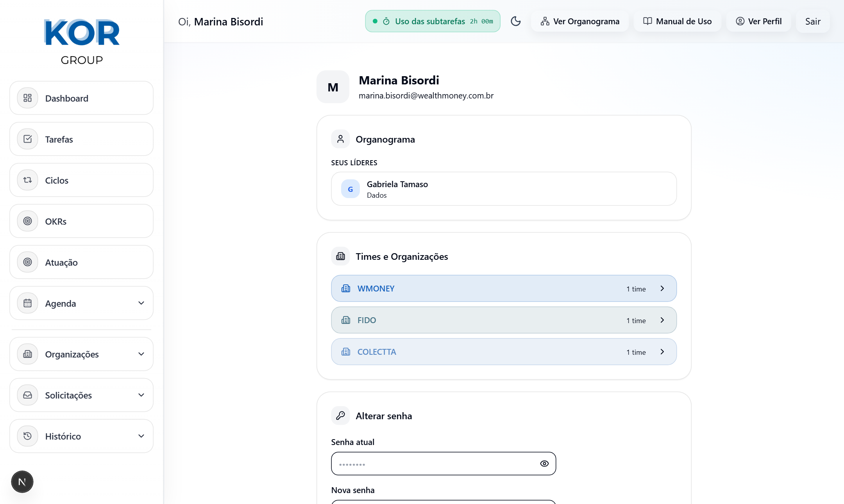Expand the Organizações submenu chevron

141,354
